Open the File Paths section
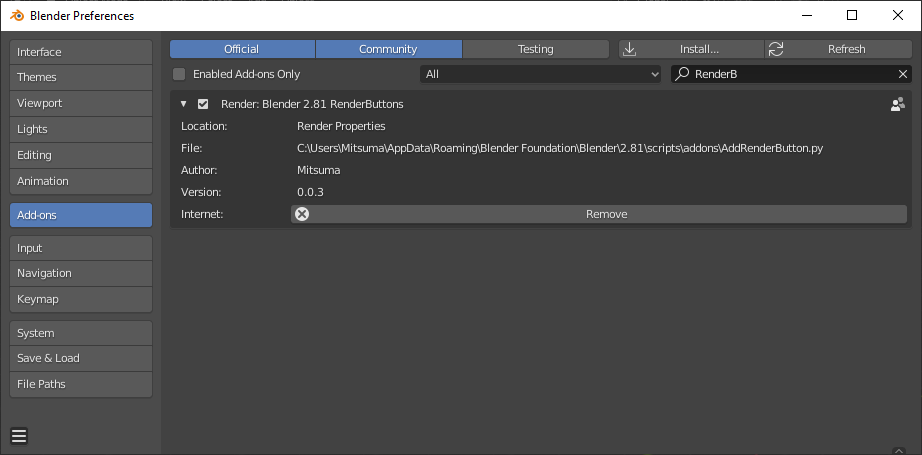 [81, 384]
